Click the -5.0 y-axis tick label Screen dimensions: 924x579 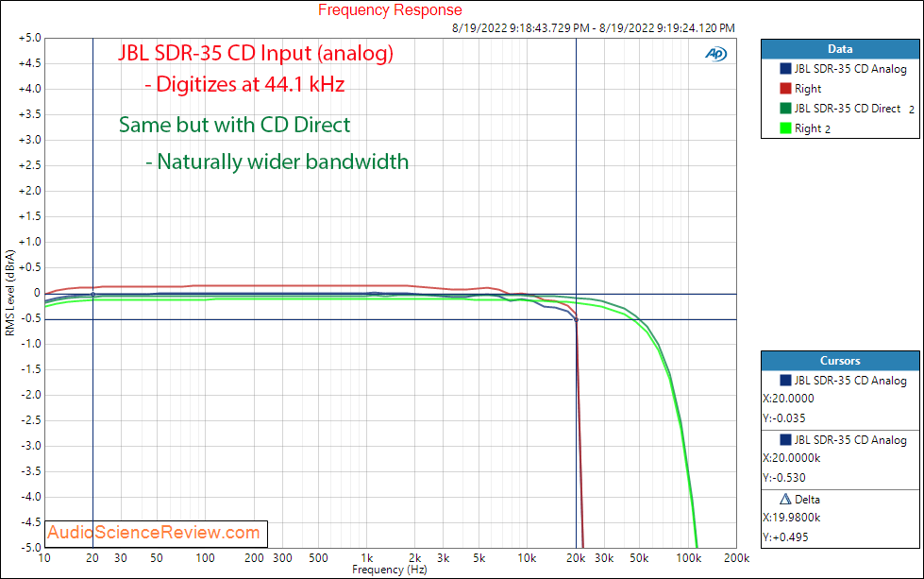click(x=30, y=547)
